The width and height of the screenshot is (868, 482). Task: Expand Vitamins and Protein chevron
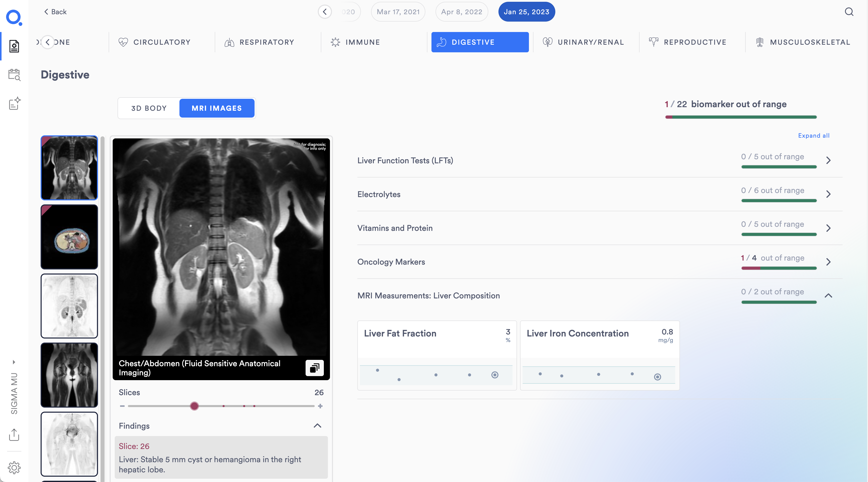click(x=829, y=228)
